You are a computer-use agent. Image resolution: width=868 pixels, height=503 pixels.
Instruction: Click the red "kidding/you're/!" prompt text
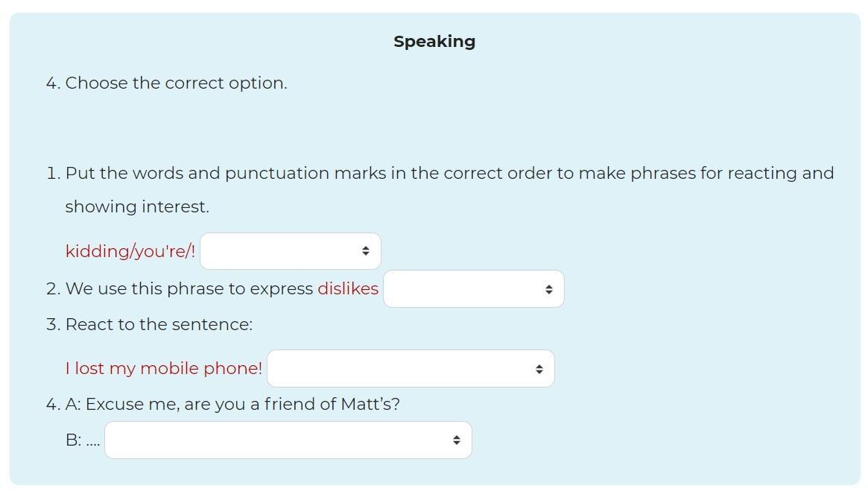[130, 251]
